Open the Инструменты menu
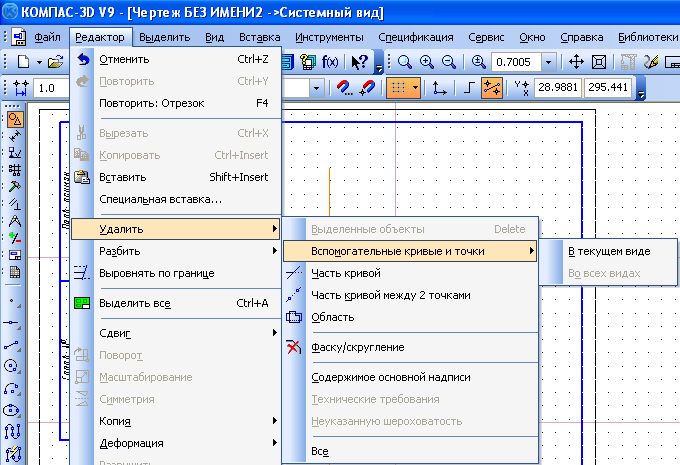 point(329,38)
